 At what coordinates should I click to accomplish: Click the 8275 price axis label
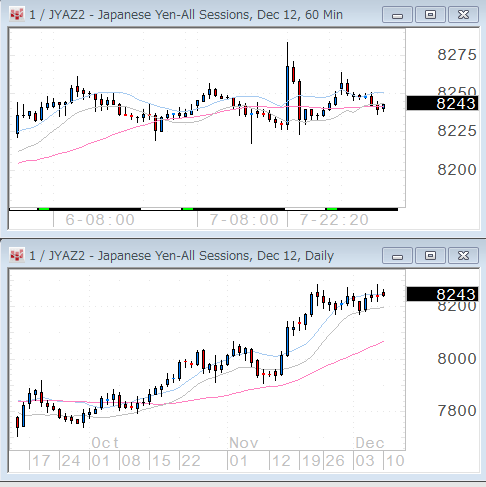click(x=457, y=55)
